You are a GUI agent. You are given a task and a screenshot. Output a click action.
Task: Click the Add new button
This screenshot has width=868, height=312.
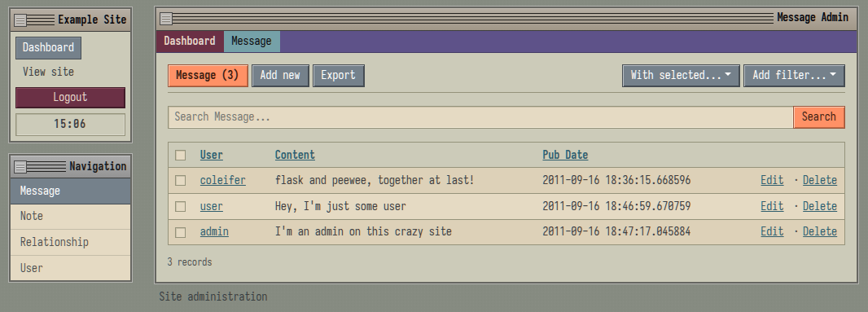pyautogui.click(x=280, y=76)
